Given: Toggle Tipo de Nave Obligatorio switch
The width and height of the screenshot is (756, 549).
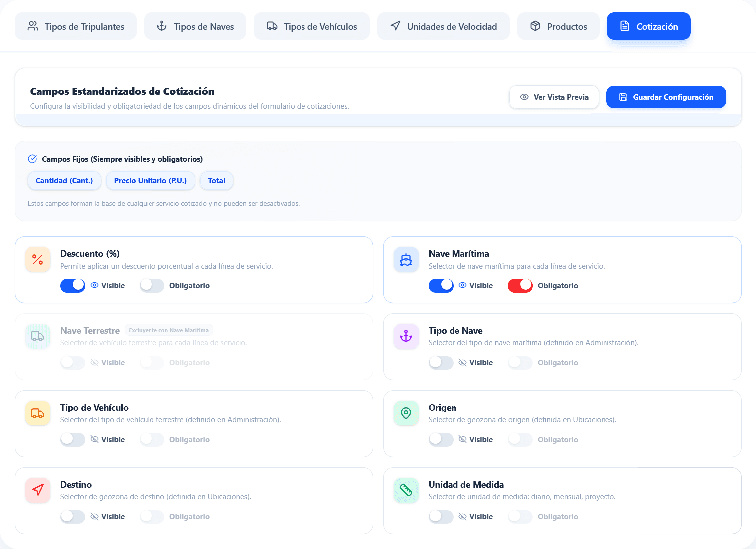Looking at the screenshot, I should coord(520,363).
